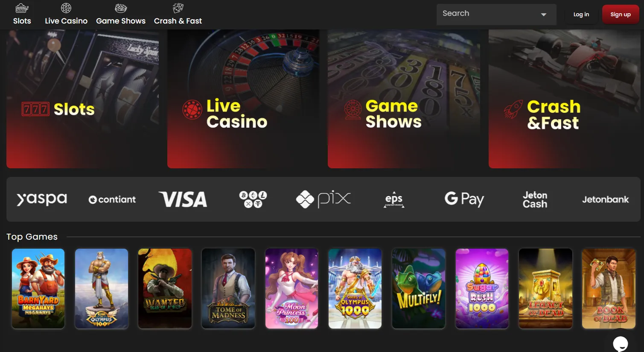
Task: Launch the Tome of Madness game
Action: (x=228, y=289)
